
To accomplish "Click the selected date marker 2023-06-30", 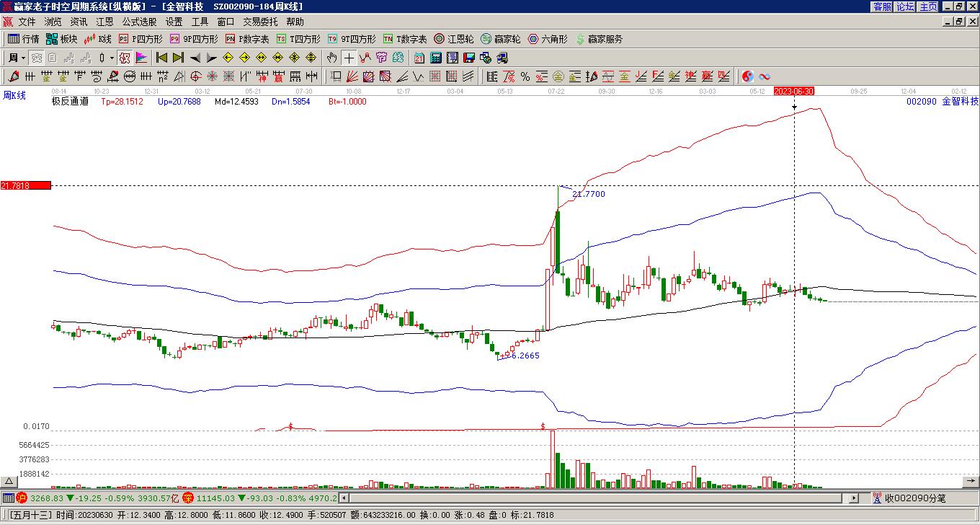I will pyautogui.click(x=794, y=91).
